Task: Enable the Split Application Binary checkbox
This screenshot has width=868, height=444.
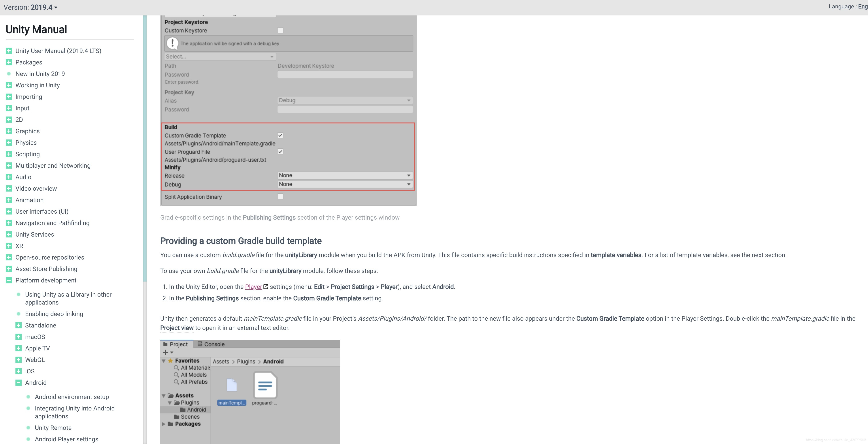Action: pyautogui.click(x=280, y=197)
